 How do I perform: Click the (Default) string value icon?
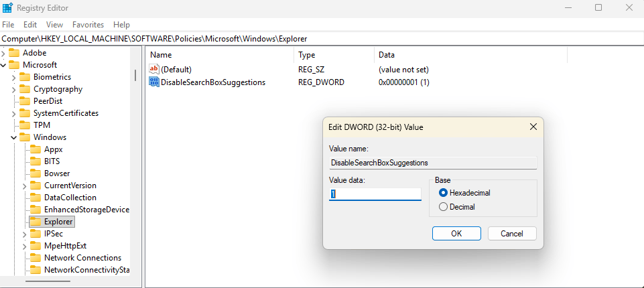[154, 70]
